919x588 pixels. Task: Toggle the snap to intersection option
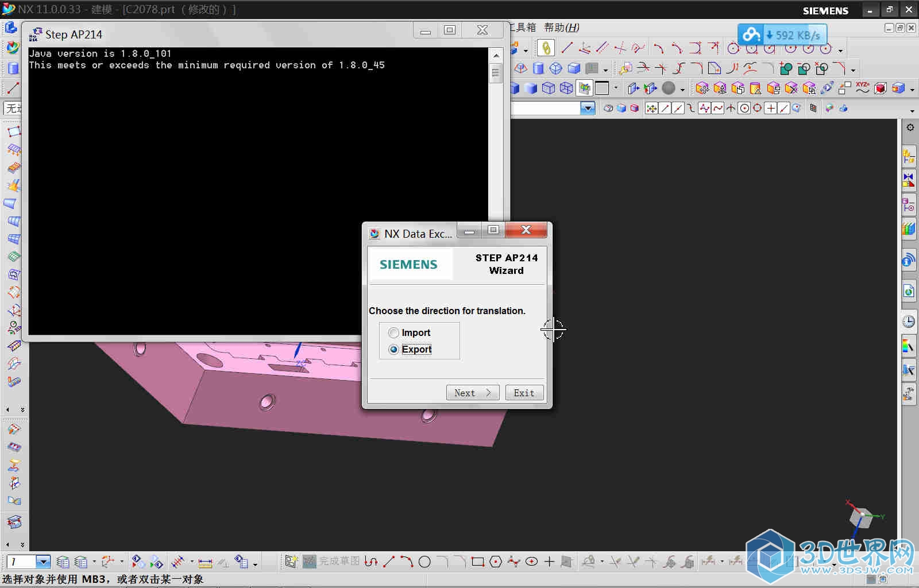pos(731,108)
